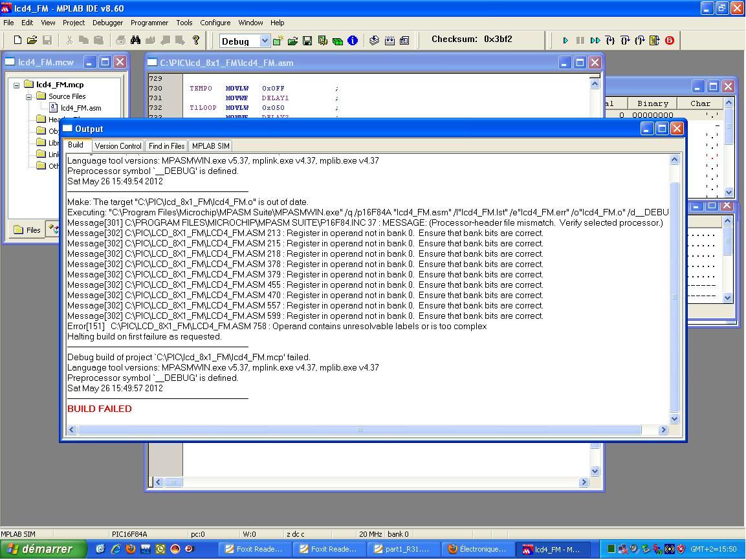Open the View menu
The image size is (746, 560).
[48, 23]
